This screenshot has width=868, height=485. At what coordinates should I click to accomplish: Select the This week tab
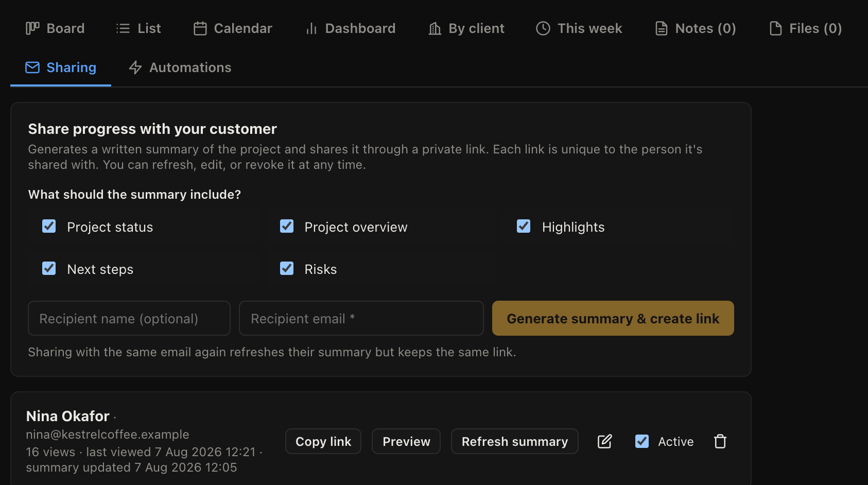click(579, 28)
